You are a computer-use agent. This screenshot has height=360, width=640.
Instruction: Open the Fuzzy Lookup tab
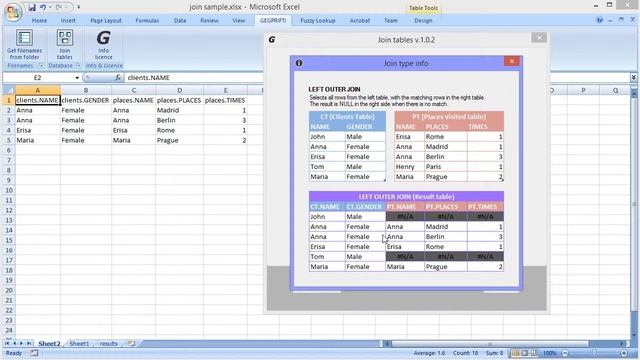point(318,20)
